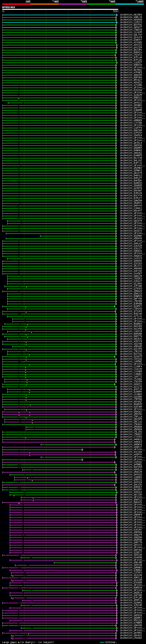Screen dimensions: 146x644
Task: Open hit UniRef100_C1MSY3
Action: 131,22
